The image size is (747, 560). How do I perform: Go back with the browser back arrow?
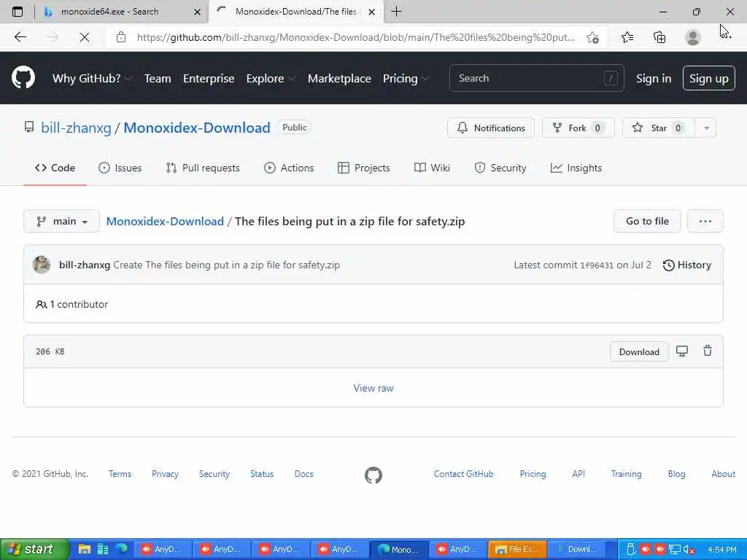tap(20, 37)
